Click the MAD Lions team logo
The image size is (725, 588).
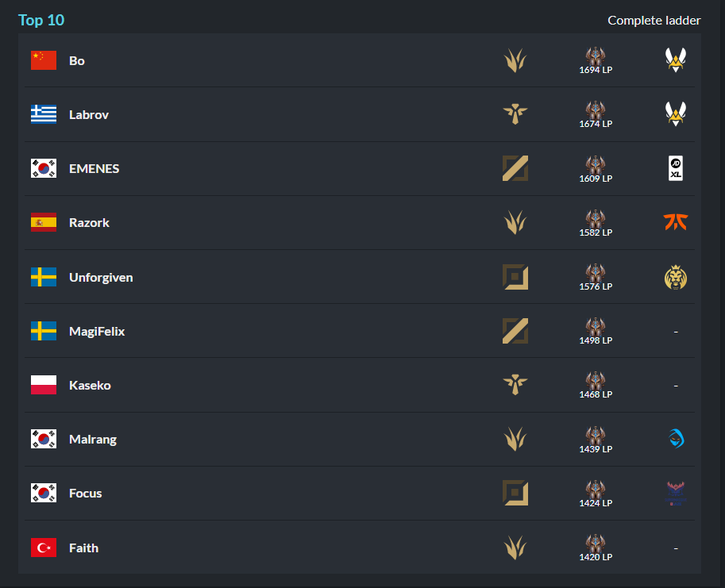pyautogui.click(x=676, y=277)
